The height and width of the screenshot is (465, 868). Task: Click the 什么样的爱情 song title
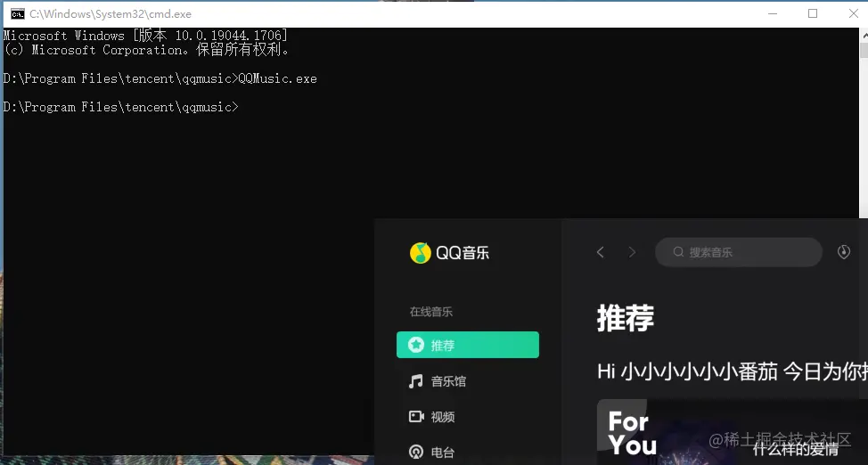tap(795, 448)
